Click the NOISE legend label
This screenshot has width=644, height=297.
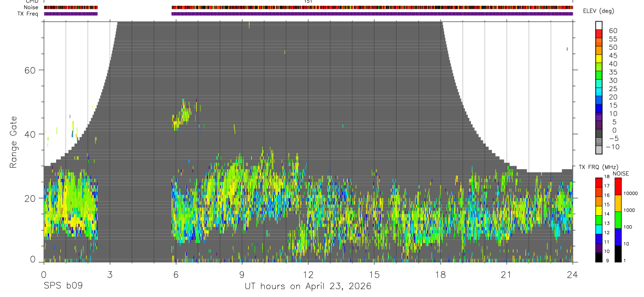pos(620,173)
